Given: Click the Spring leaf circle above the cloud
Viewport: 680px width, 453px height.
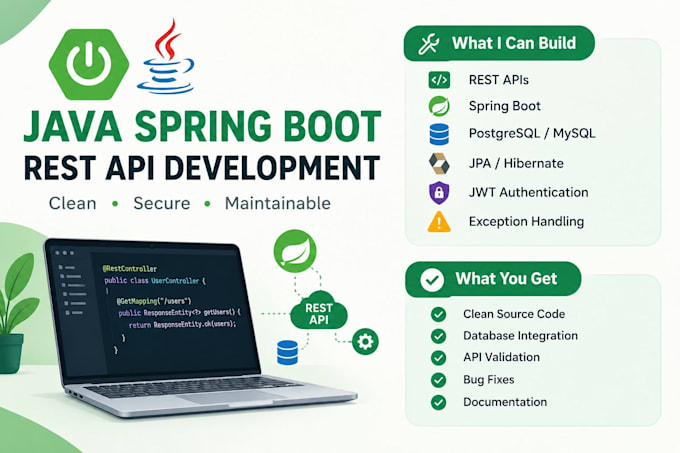Looking at the screenshot, I should (295, 251).
